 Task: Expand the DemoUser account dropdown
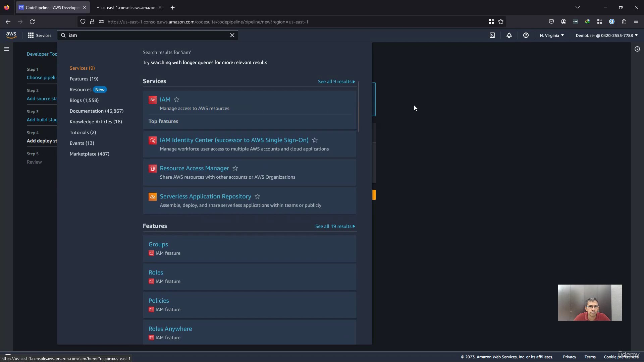(x=607, y=35)
